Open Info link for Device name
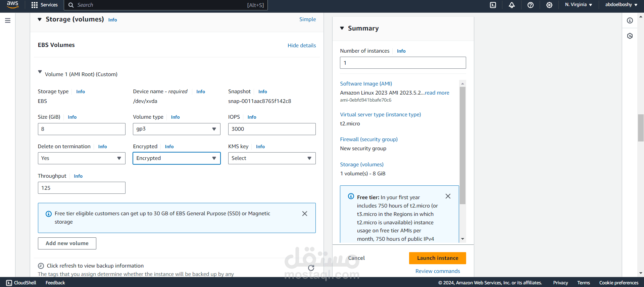 (x=201, y=92)
